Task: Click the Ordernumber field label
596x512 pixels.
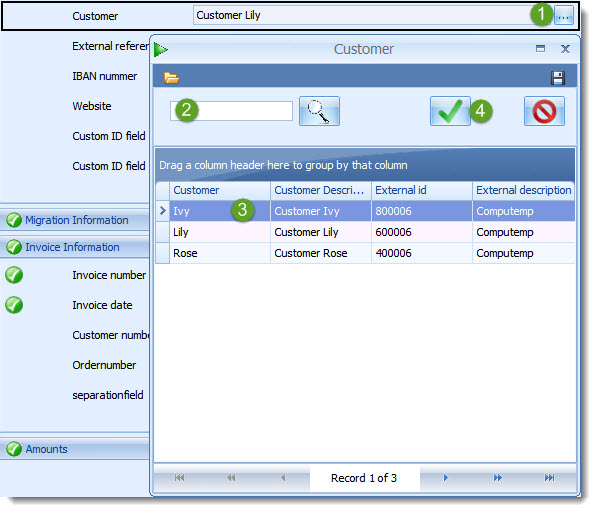Action: click(104, 365)
